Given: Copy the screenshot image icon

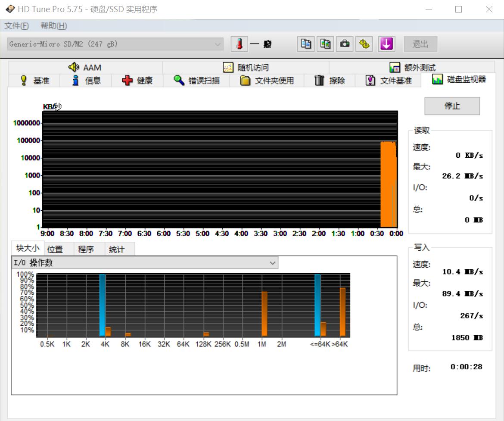Looking at the screenshot, I should coord(325,44).
